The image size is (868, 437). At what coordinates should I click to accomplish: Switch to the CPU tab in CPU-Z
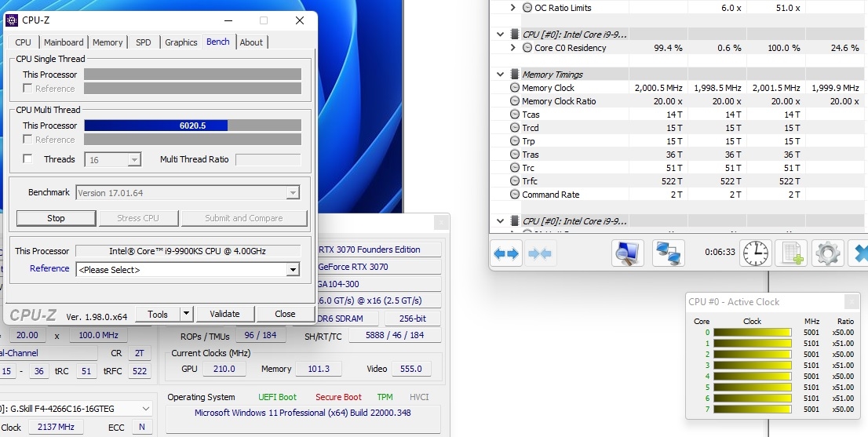pyautogui.click(x=24, y=42)
